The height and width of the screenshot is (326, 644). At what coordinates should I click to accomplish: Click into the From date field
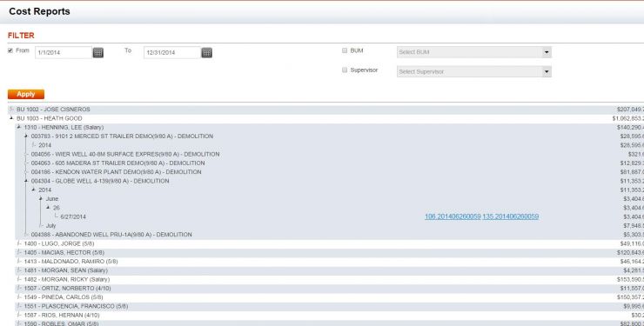(64, 52)
